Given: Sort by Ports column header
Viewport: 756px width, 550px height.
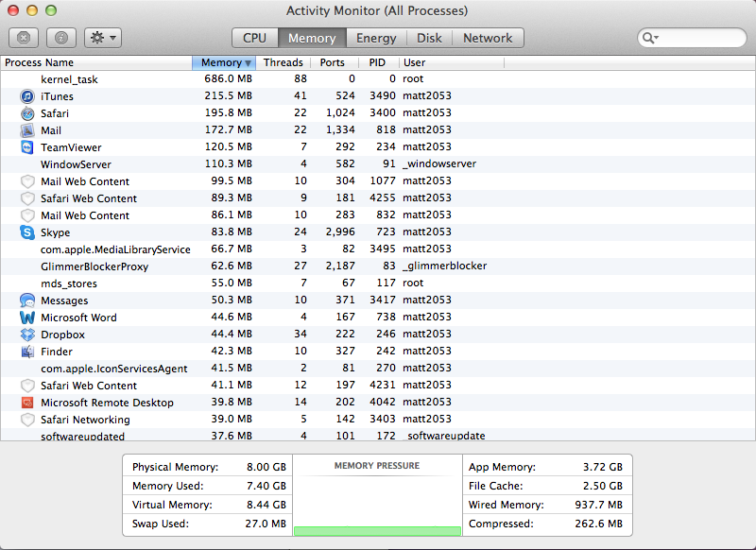Looking at the screenshot, I should pyautogui.click(x=333, y=62).
